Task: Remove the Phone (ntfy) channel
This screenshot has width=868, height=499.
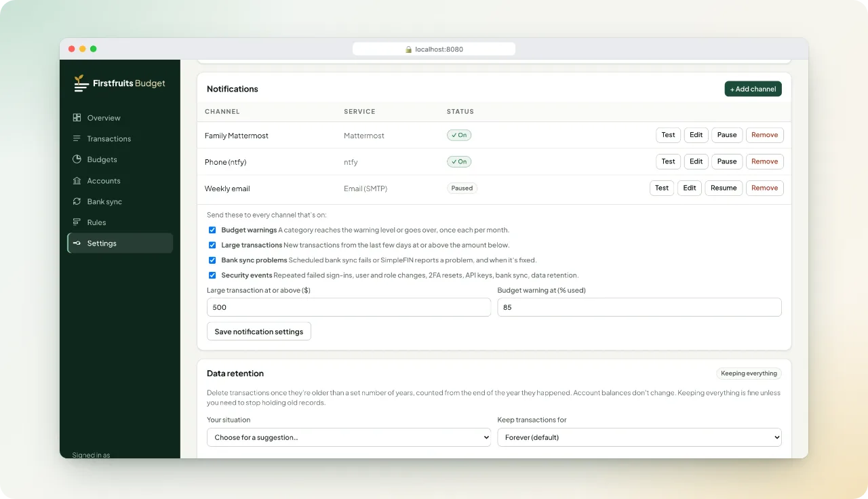Action: [764, 161]
